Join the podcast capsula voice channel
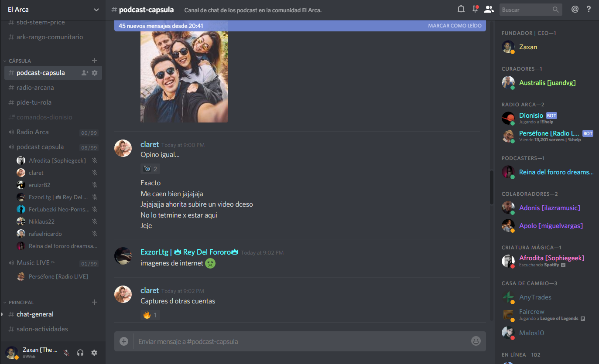 [x=53, y=147]
